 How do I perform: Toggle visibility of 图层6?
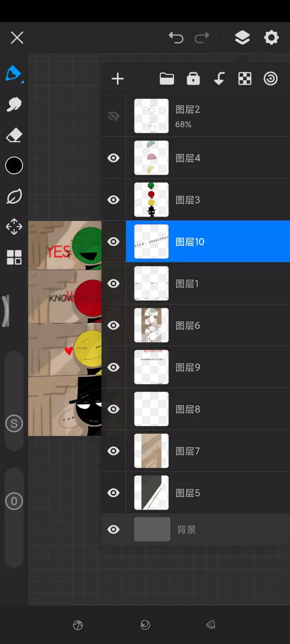coord(114,325)
